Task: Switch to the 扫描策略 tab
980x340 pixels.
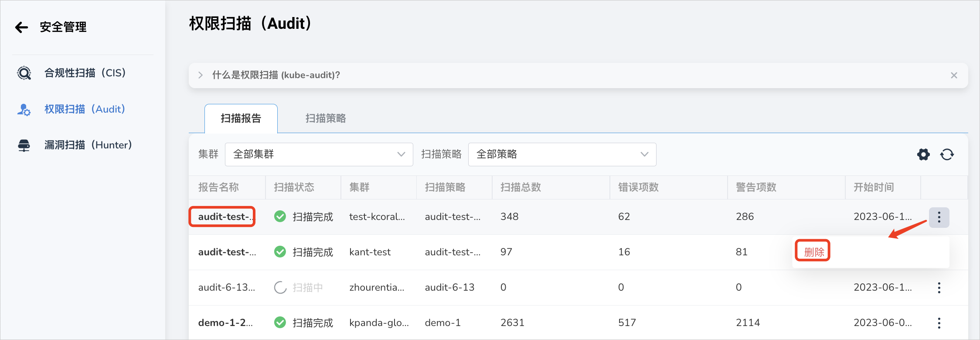Action: [325, 118]
